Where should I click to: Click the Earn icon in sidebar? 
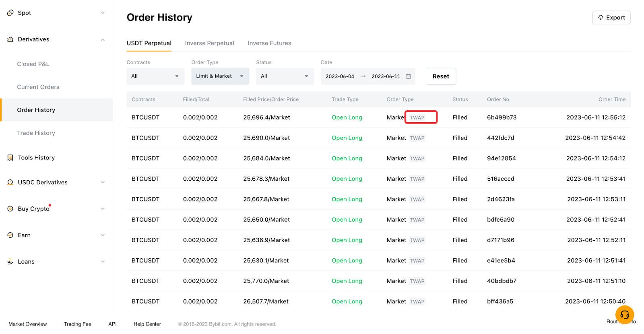point(10,235)
